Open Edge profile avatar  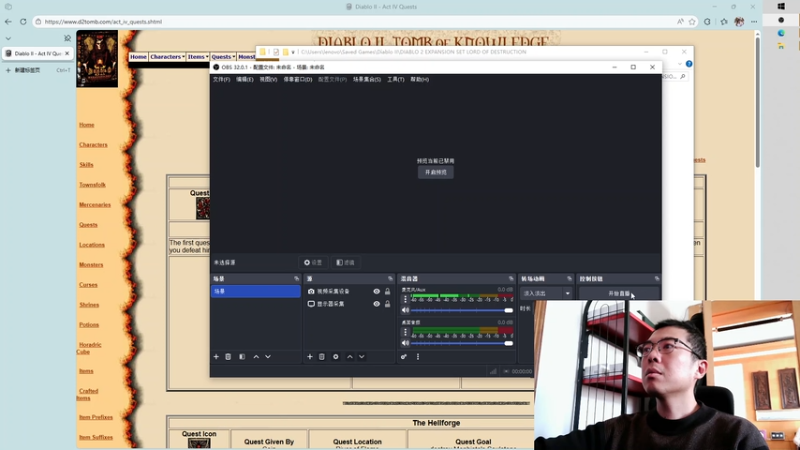[739, 21]
